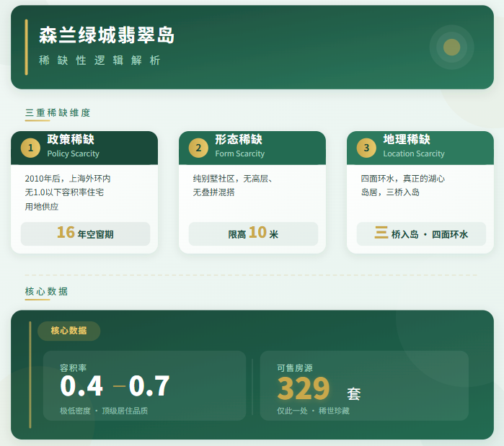This screenshot has height=446, width=504.
Task: Click the Form Scarcity subtitle
Action: pos(240,153)
